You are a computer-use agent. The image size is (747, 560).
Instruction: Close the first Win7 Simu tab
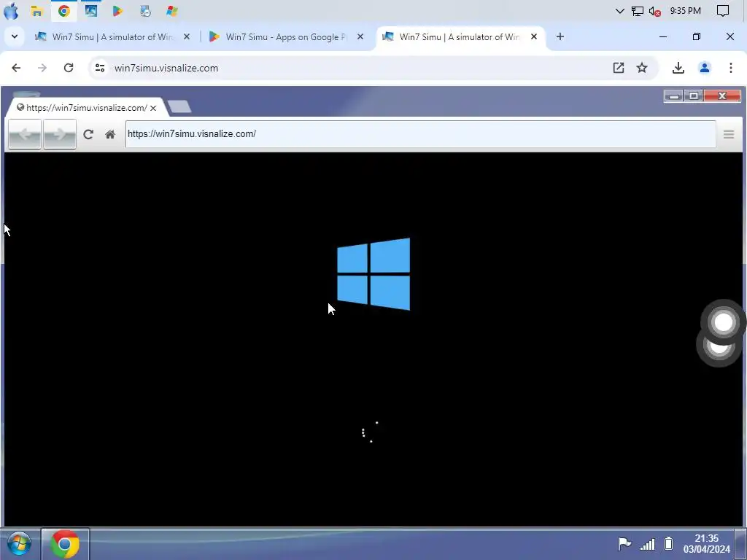coord(187,36)
